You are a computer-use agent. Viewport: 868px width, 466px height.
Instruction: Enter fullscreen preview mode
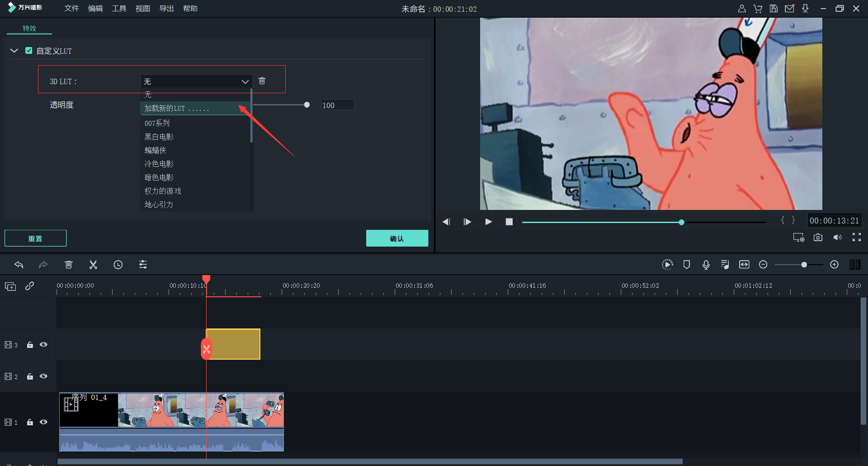[x=856, y=238]
